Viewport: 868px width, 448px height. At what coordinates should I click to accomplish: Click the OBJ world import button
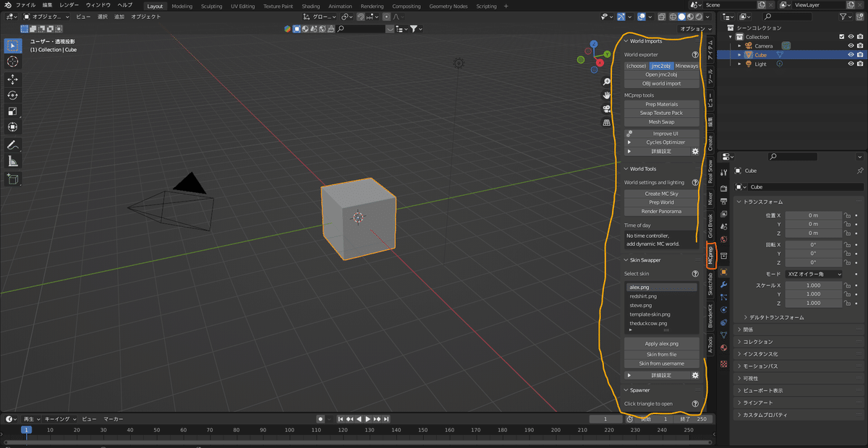pyautogui.click(x=662, y=83)
